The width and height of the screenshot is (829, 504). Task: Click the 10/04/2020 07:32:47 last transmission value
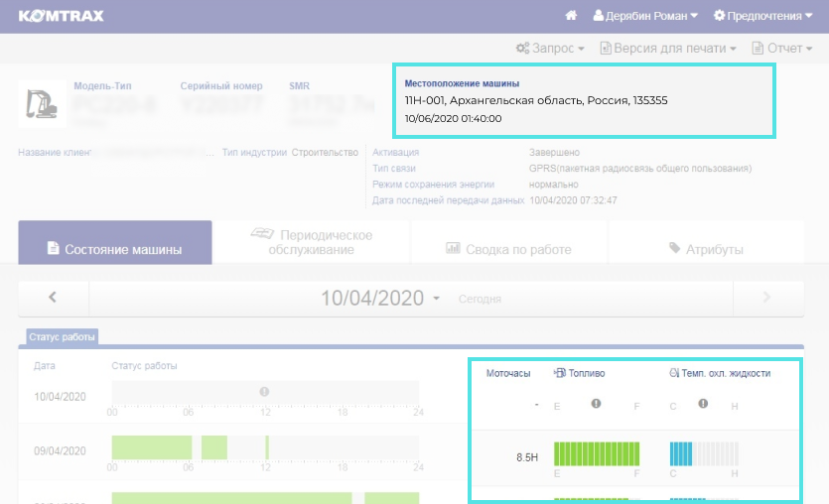573,200
